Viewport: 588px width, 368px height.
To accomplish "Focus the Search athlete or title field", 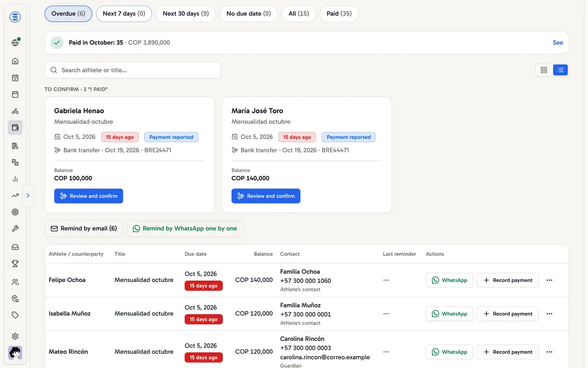I will [133, 70].
